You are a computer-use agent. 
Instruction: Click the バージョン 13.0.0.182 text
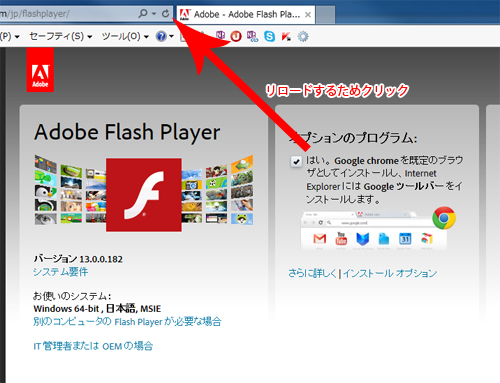(x=78, y=259)
